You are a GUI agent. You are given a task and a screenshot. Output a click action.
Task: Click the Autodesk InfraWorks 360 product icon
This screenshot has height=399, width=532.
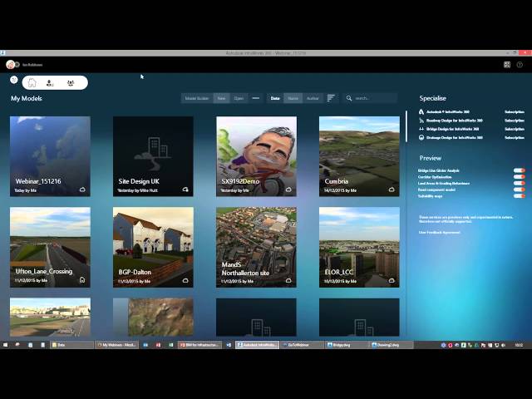[421, 111]
